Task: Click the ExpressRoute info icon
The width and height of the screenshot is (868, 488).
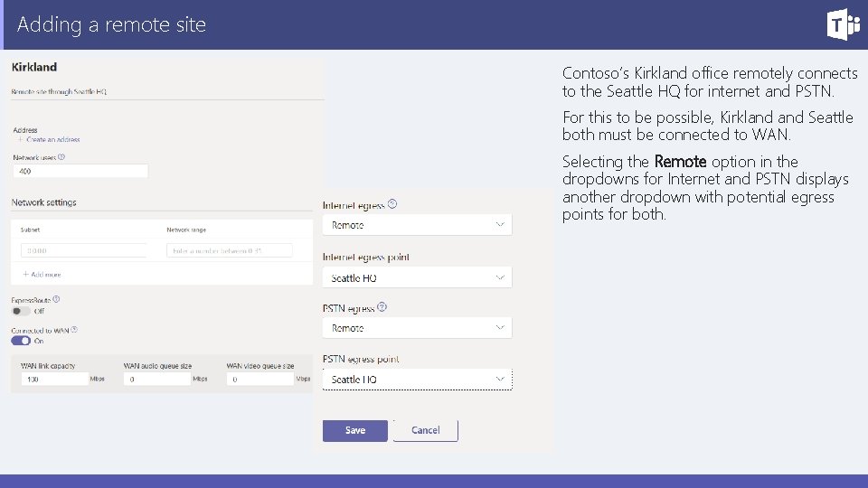Action: 57,299
